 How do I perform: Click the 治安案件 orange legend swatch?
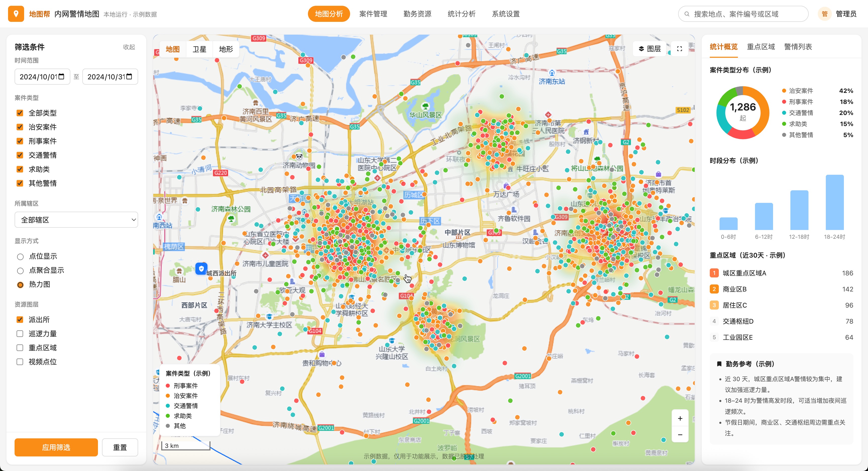coord(784,91)
